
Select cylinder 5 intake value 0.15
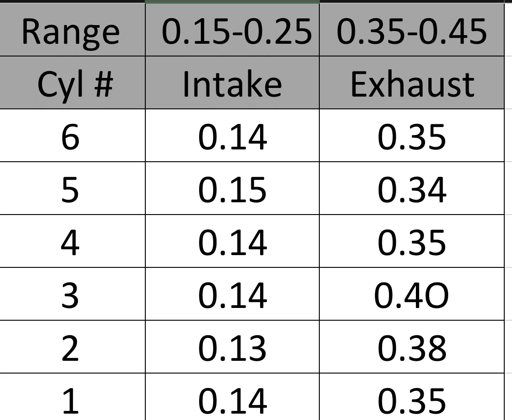click(232, 189)
